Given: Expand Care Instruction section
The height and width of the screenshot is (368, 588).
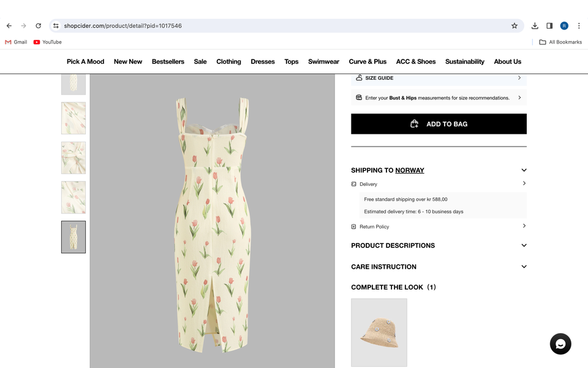Looking at the screenshot, I should tap(524, 267).
